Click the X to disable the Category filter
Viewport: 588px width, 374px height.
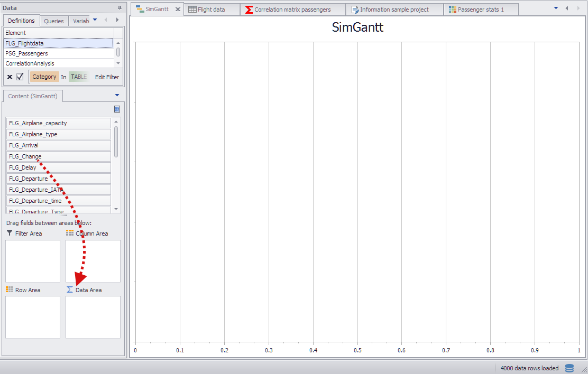click(x=9, y=77)
